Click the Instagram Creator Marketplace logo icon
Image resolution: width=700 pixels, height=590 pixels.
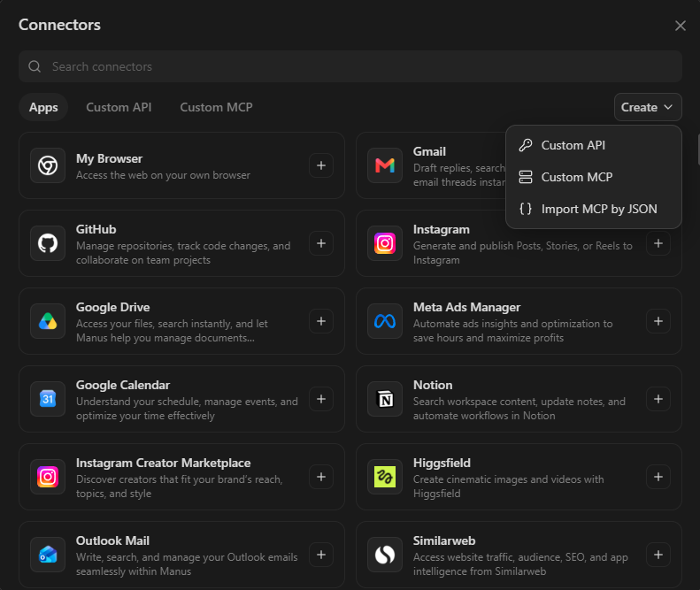pos(48,477)
